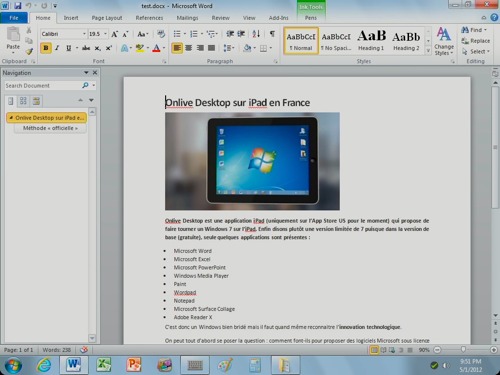Show paragraph marks with pilcrow icon
Screen dimensions: 500x375
click(272, 34)
